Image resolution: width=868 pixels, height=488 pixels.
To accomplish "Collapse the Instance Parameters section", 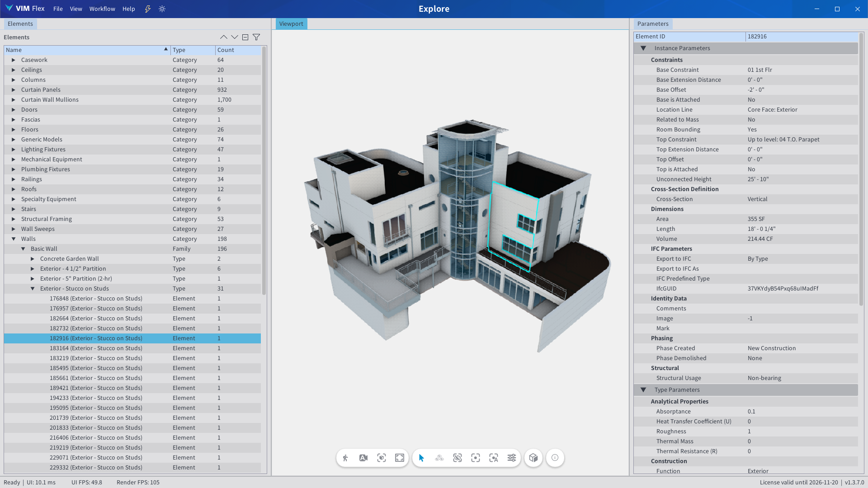I will pyautogui.click(x=643, y=48).
